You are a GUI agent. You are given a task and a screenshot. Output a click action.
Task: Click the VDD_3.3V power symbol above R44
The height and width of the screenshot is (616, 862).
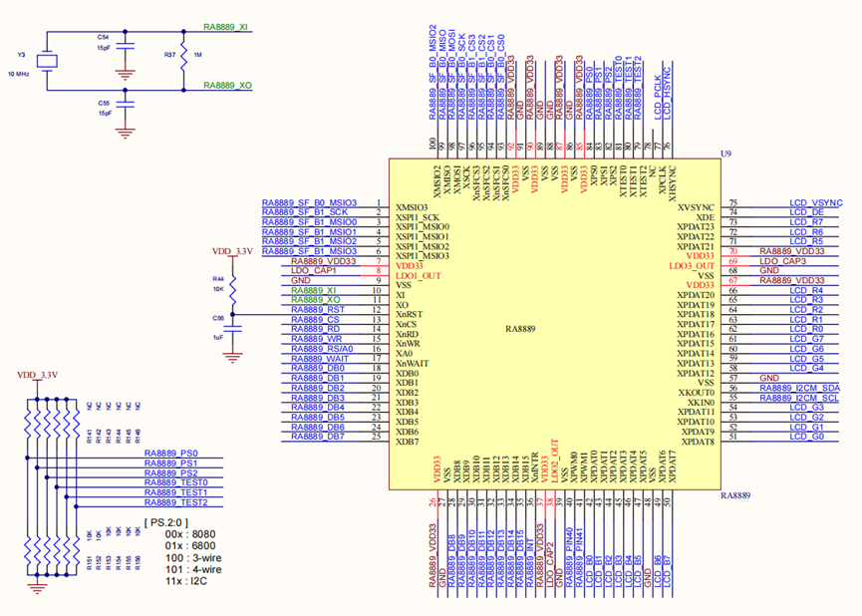tap(232, 251)
